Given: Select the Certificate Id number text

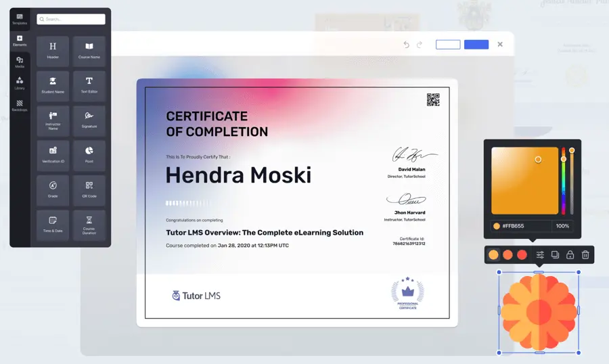Looking at the screenshot, I should (409, 244).
